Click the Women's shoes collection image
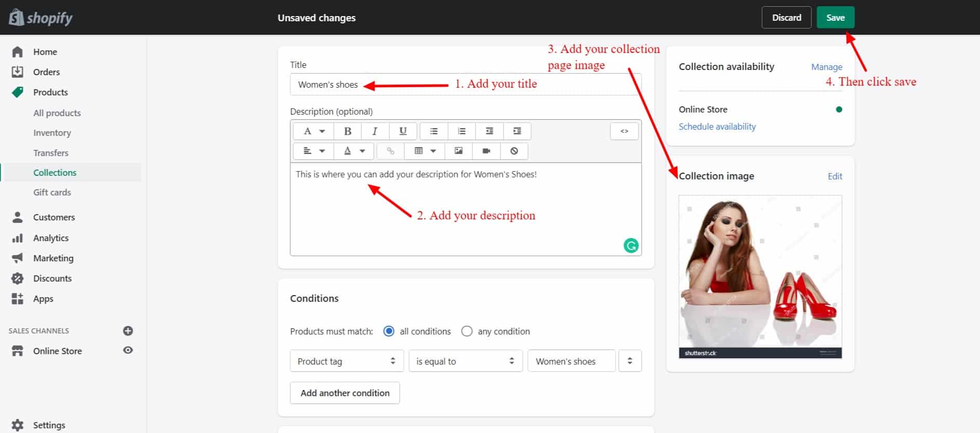Viewport: 980px width, 433px height. (x=760, y=276)
